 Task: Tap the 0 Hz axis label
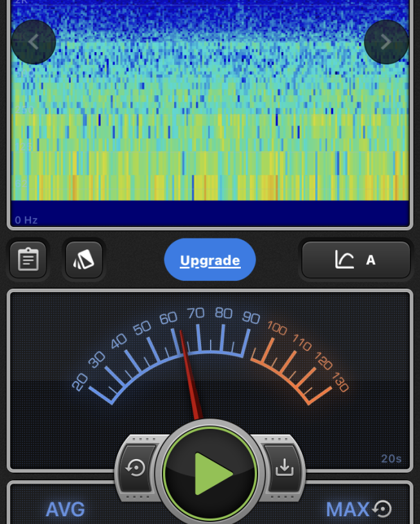(26, 220)
